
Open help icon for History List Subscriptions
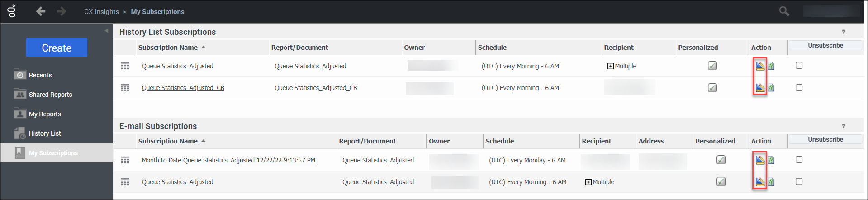[x=843, y=32]
